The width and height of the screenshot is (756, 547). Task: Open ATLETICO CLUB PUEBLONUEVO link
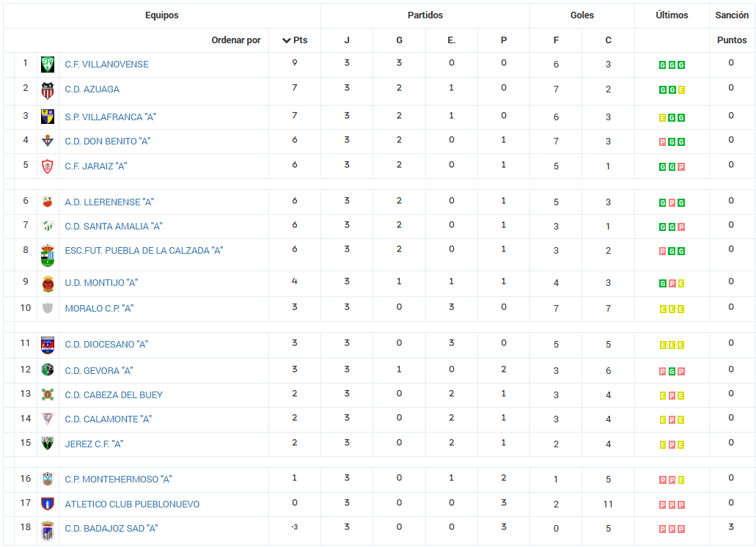tap(132, 504)
